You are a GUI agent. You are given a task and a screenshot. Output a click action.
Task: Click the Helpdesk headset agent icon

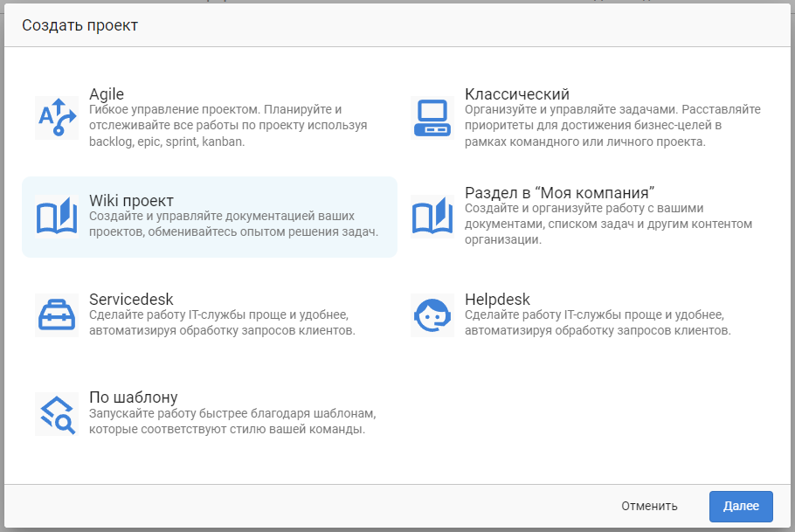click(x=432, y=314)
